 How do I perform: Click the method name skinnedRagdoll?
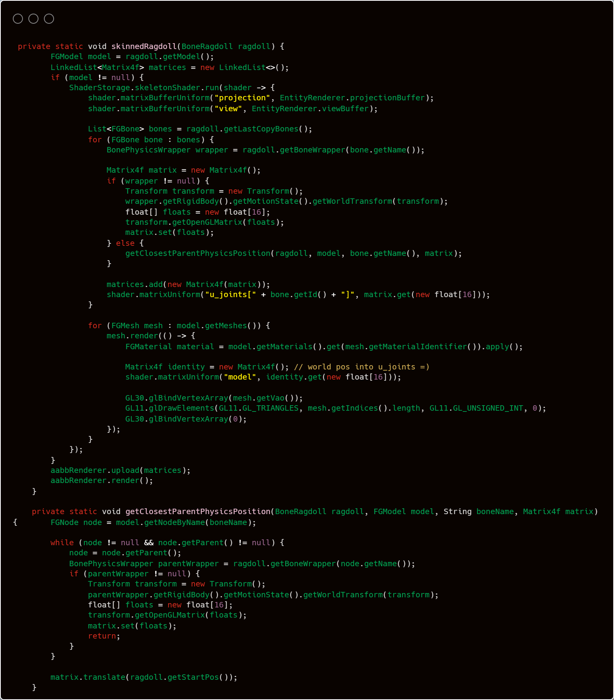[144, 46]
